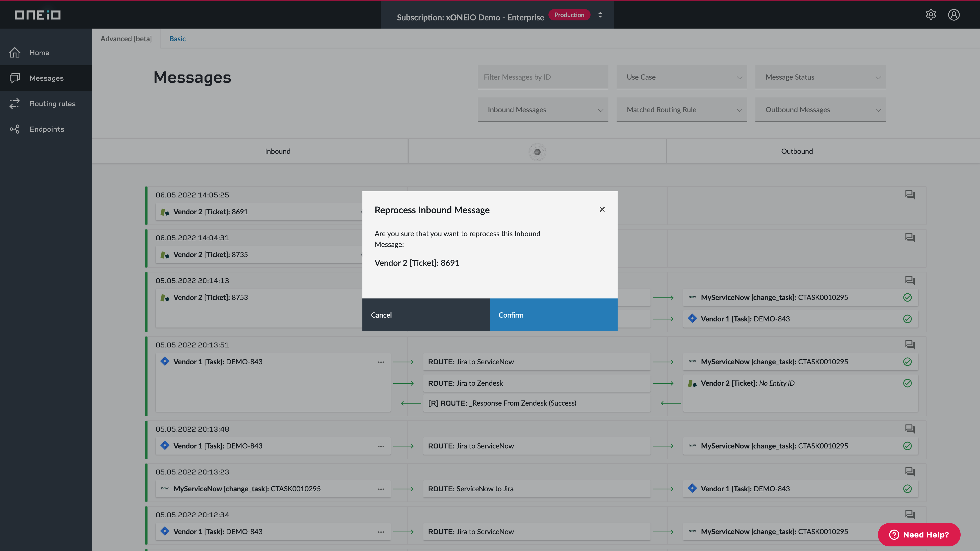The width and height of the screenshot is (980, 551).
Task: Open Routing rules in sidebar
Action: tap(46, 103)
